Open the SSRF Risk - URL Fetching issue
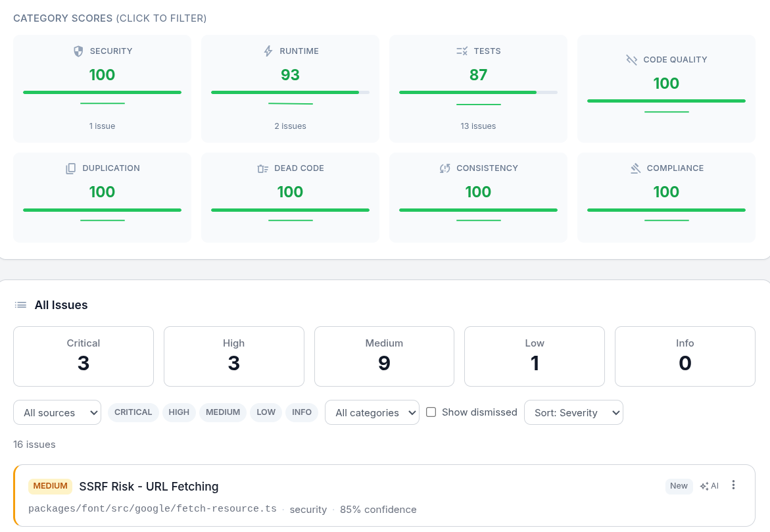770x532 pixels. (x=149, y=487)
